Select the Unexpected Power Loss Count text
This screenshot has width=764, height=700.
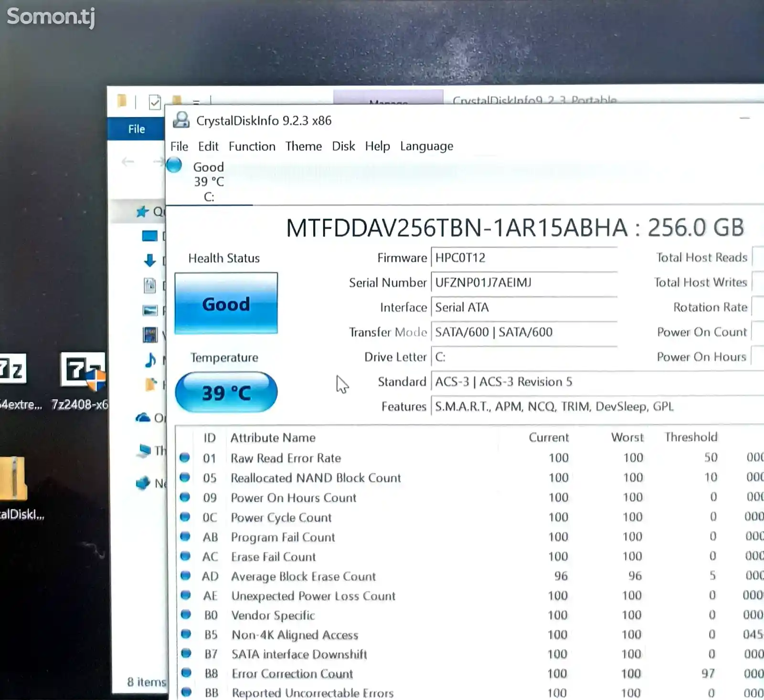pyautogui.click(x=314, y=596)
